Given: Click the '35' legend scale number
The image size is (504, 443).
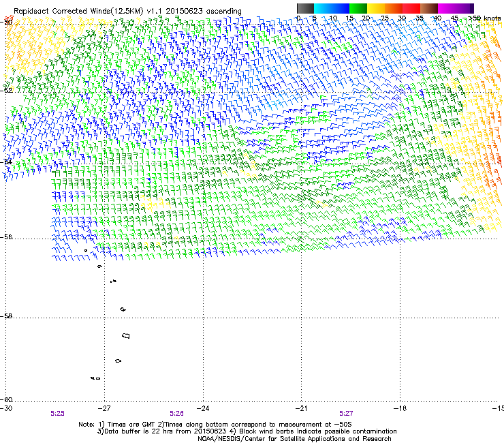Looking at the screenshot, I should (x=420, y=18).
